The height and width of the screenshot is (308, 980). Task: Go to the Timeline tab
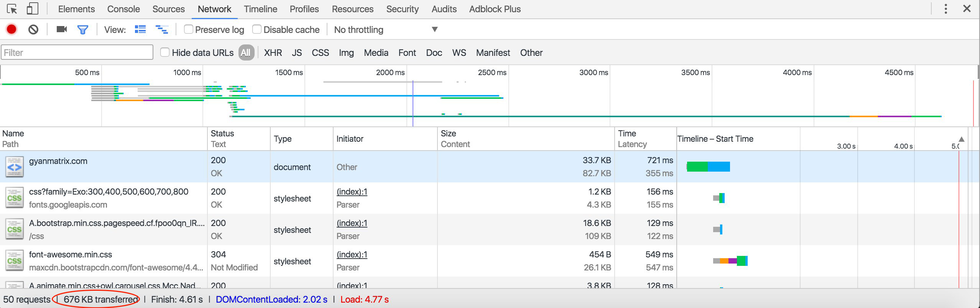coord(260,9)
